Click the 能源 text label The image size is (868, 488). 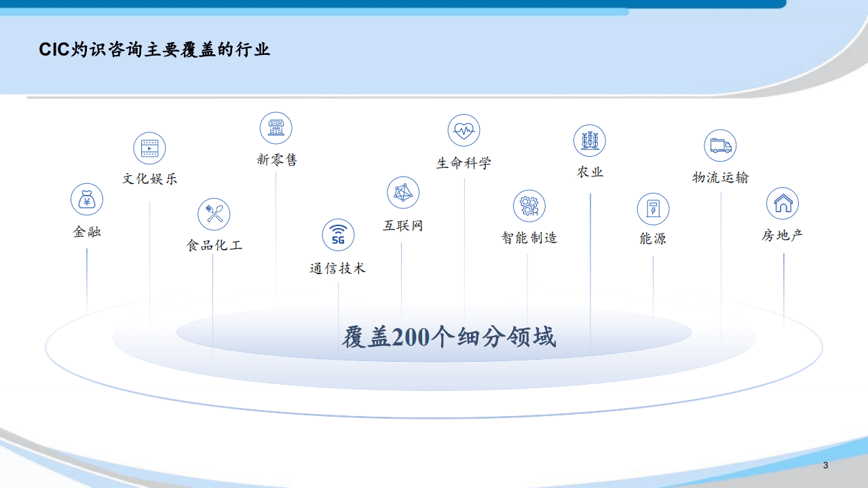coord(654,238)
